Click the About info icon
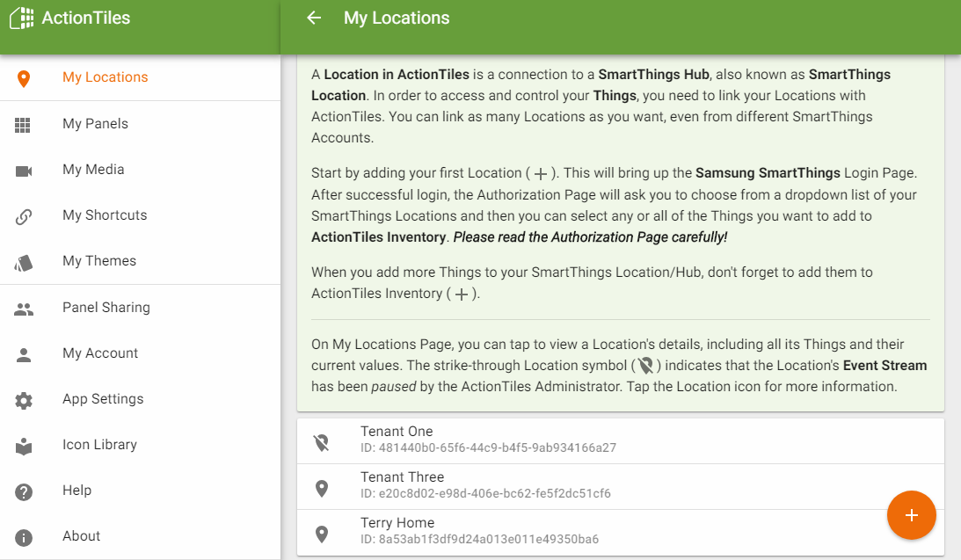 23,538
